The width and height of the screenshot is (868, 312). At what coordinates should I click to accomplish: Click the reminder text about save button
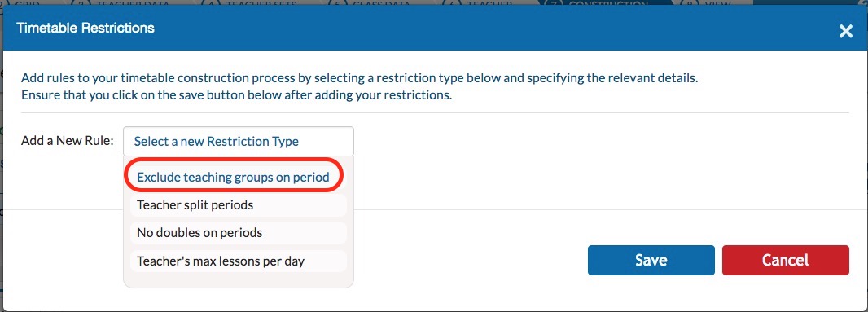(237, 94)
